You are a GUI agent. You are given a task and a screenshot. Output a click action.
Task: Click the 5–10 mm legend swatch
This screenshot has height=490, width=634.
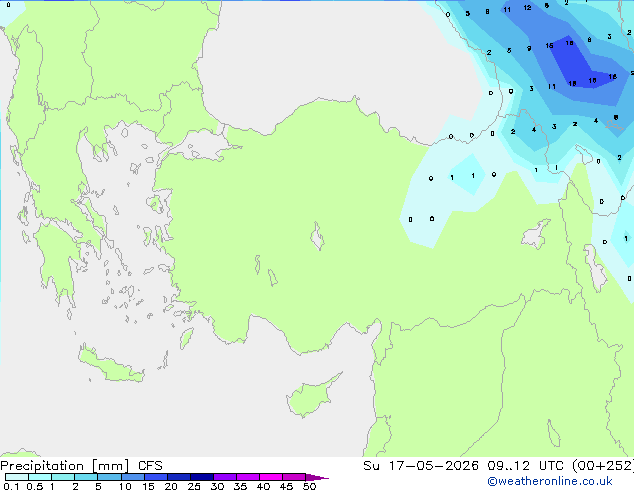[109, 477]
